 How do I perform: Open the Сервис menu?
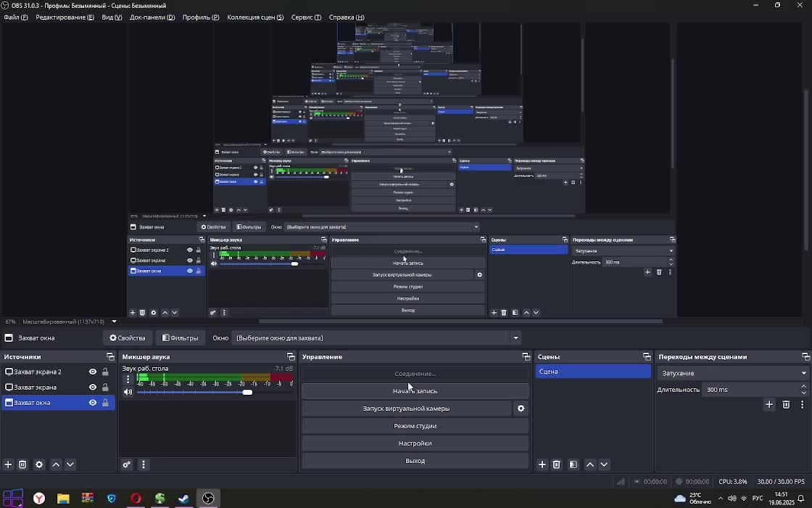[306, 17]
